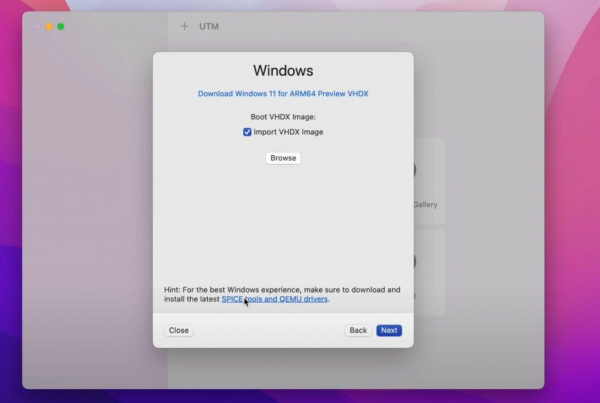600x403 pixels.
Task: Click the plus icon beside UTM title
Action: (x=184, y=26)
